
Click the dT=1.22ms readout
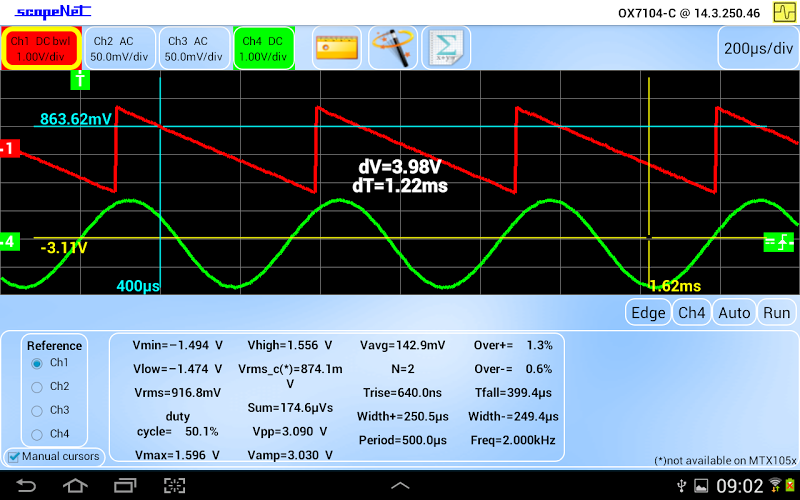coord(399,185)
